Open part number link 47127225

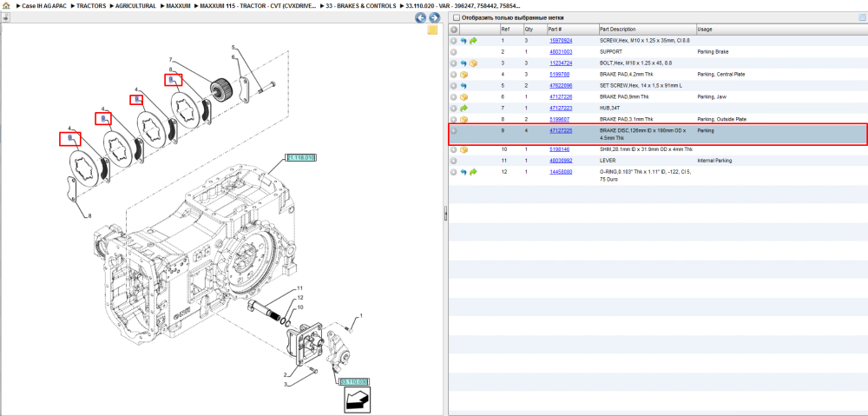click(561, 131)
